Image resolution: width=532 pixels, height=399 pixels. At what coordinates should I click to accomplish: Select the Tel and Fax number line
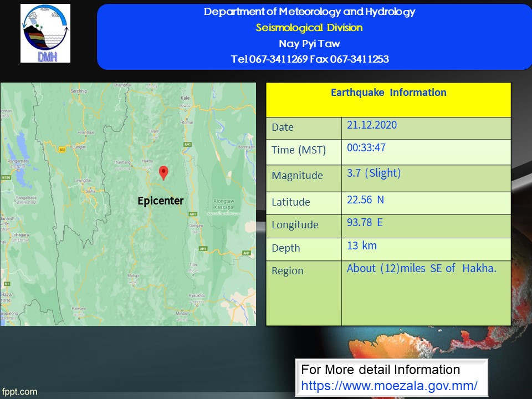tap(310, 59)
